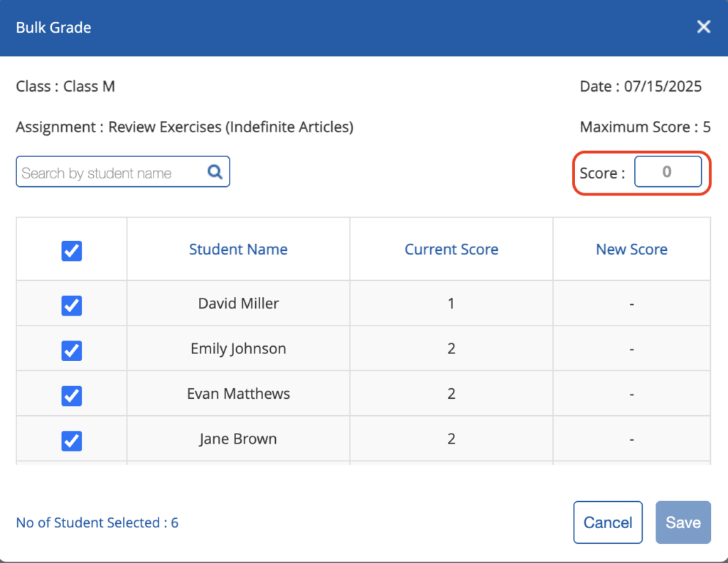Click Emily Johnson's new score dash
Image resolution: width=728 pixels, height=563 pixels.
[x=631, y=349]
